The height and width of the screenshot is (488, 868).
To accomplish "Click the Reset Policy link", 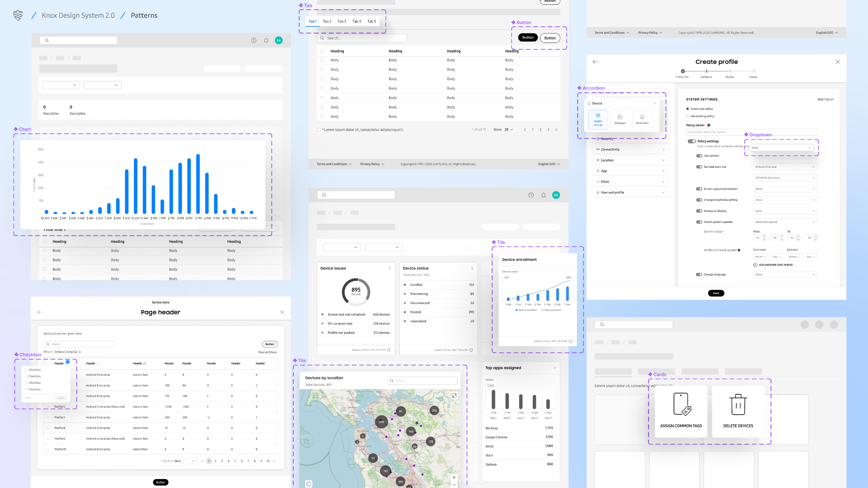I will coord(825,100).
